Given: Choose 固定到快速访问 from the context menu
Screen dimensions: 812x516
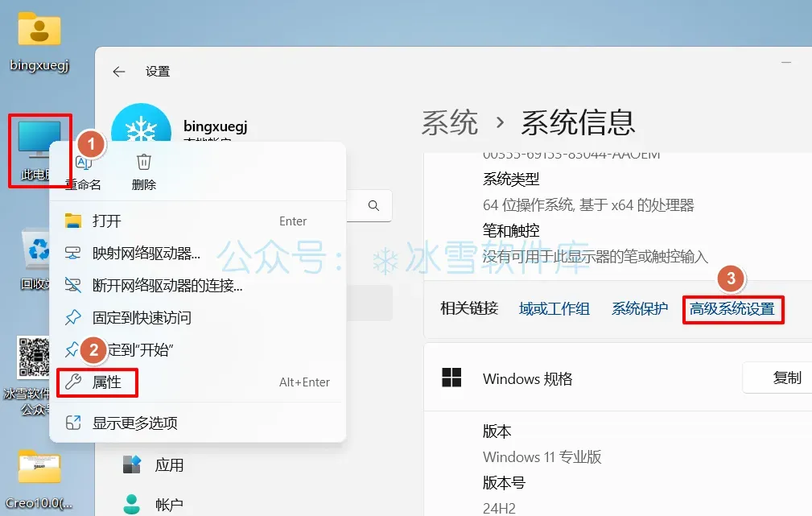Looking at the screenshot, I should pos(197,317).
